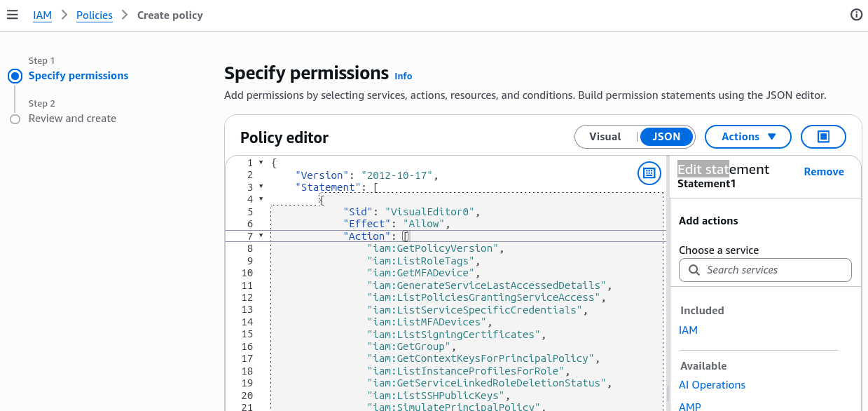Click the "Action": [ line in editor
This screenshot has width=868, height=411.
tap(376, 236)
